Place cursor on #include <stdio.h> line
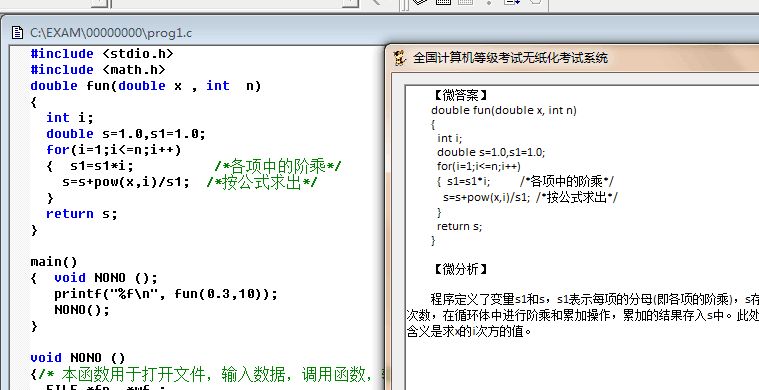Screen dimensions: 759x390 102,53
